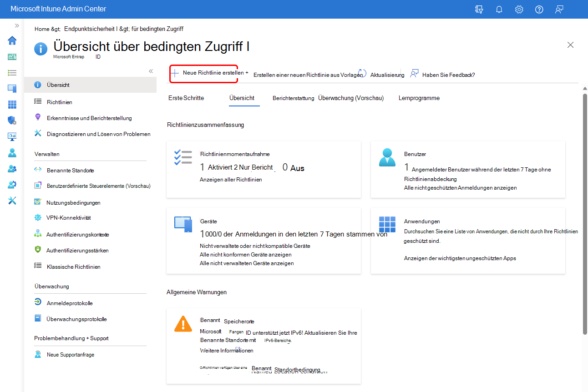Open the Reports monitor icon in rail

click(12, 136)
